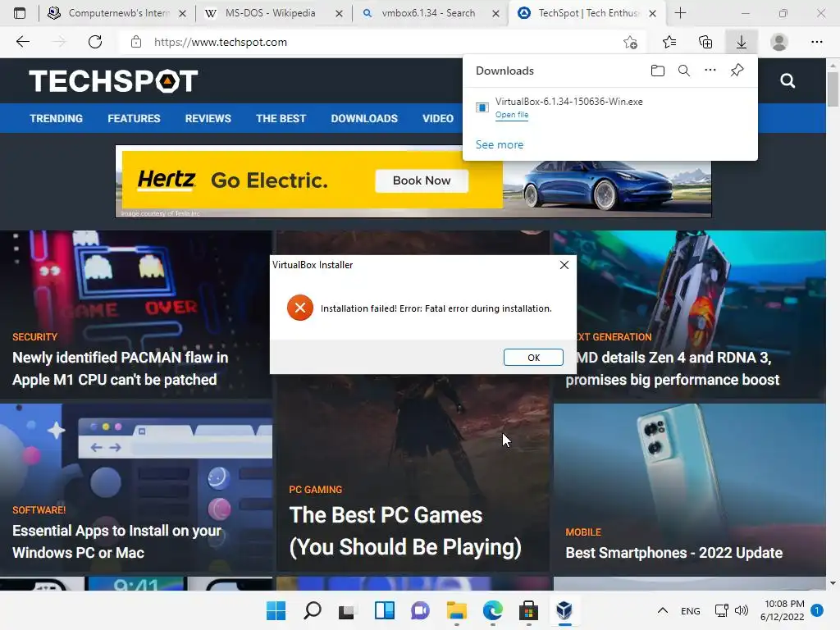Image resolution: width=840 pixels, height=630 pixels.
Task: Open TRENDING nav menu item
Action: [x=57, y=118]
